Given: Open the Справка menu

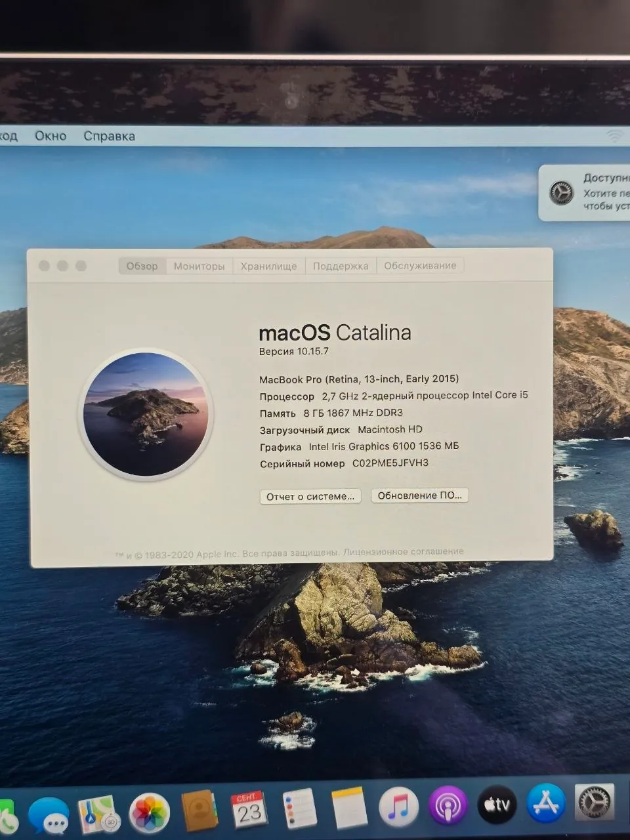Looking at the screenshot, I should click(109, 136).
